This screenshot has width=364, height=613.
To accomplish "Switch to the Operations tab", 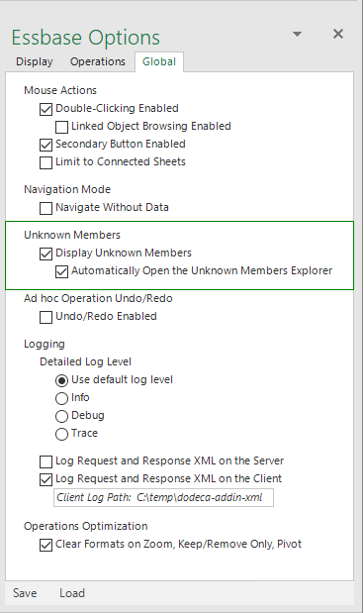I will point(98,61).
